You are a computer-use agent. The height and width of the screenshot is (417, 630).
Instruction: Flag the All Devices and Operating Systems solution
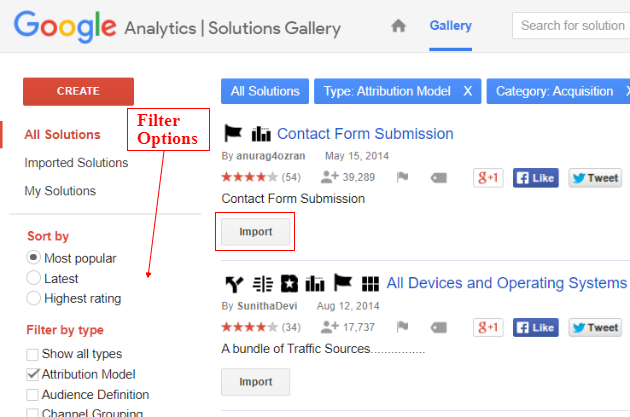pos(402,327)
